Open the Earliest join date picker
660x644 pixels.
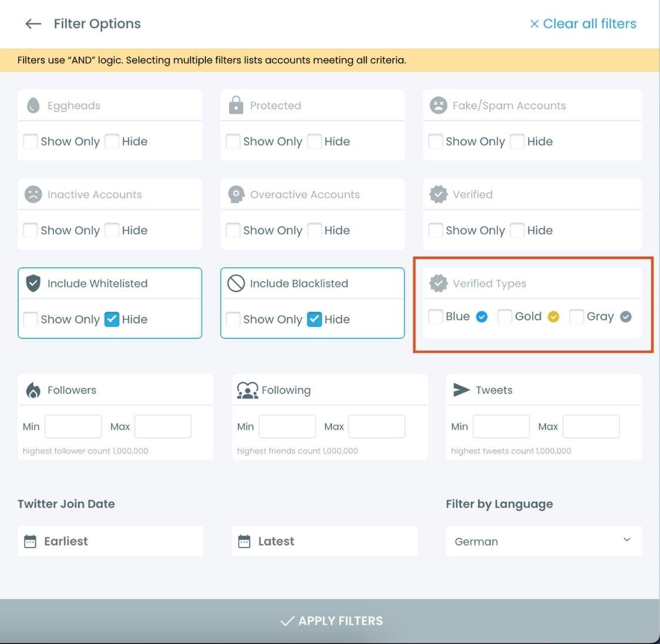[x=110, y=541]
